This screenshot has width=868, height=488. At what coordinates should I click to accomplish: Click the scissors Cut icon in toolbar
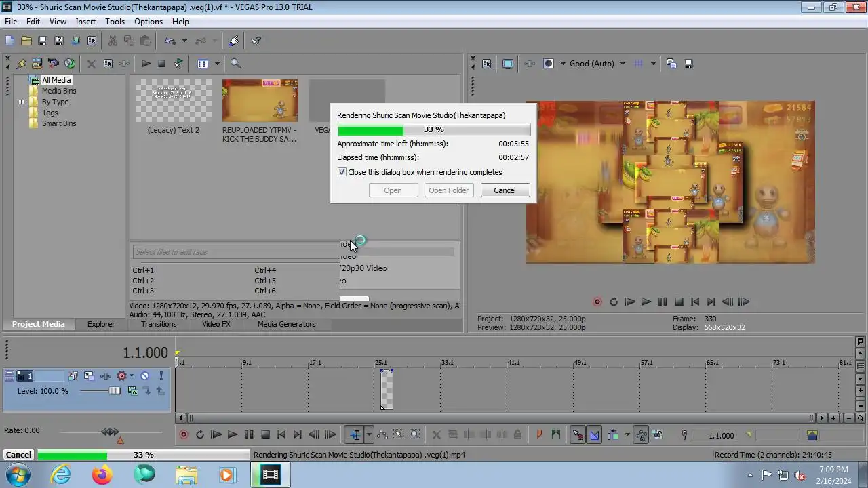pyautogui.click(x=113, y=41)
